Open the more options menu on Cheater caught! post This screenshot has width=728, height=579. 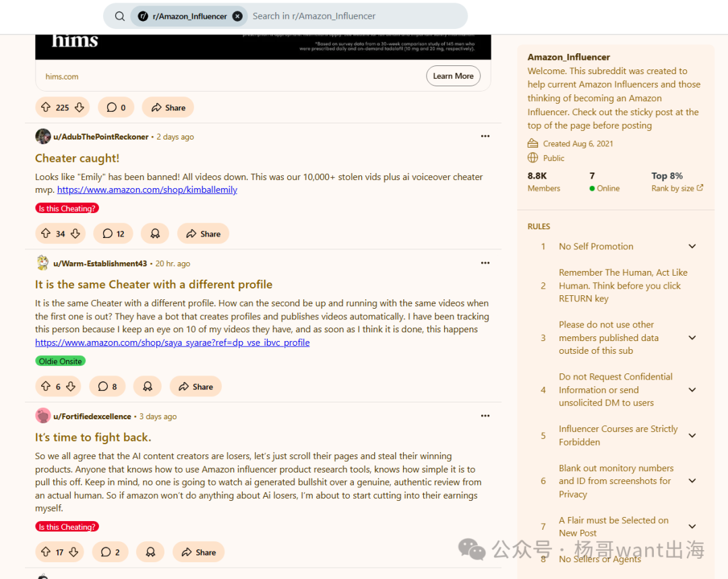click(x=485, y=136)
